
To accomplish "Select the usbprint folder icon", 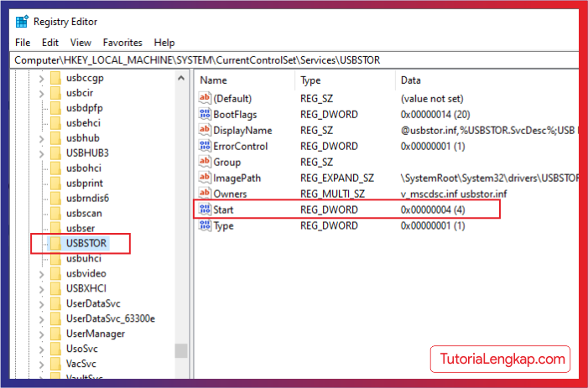I will [55, 184].
